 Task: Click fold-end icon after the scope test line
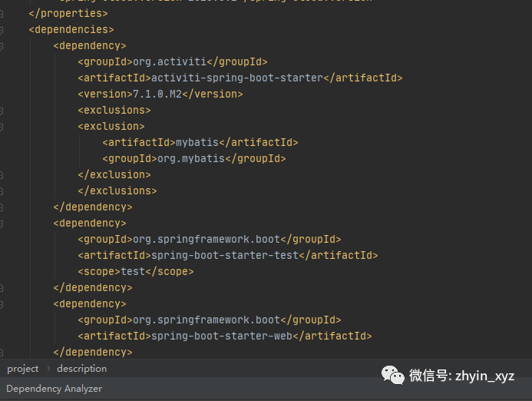(2, 288)
